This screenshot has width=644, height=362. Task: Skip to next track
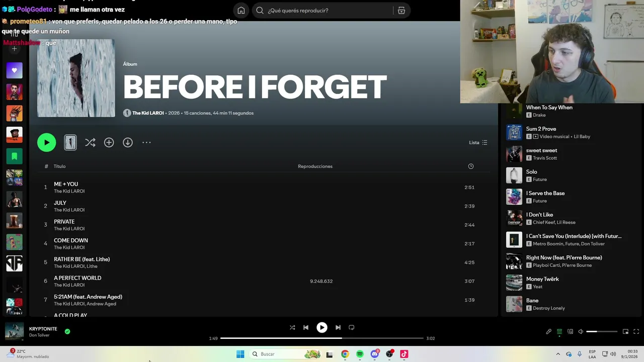(x=338, y=327)
